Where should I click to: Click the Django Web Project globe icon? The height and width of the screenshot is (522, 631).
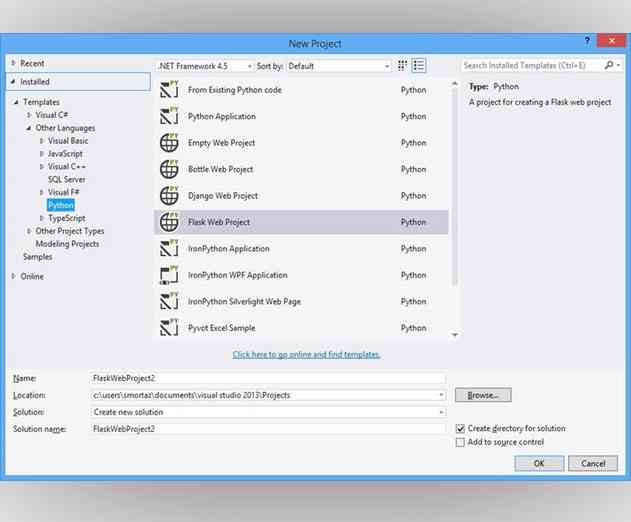pyautogui.click(x=169, y=196)
